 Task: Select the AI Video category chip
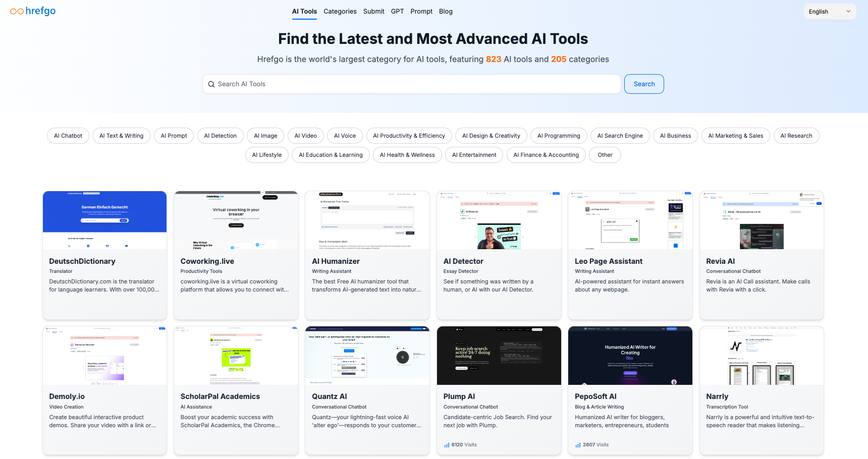[x=306, y=136]
